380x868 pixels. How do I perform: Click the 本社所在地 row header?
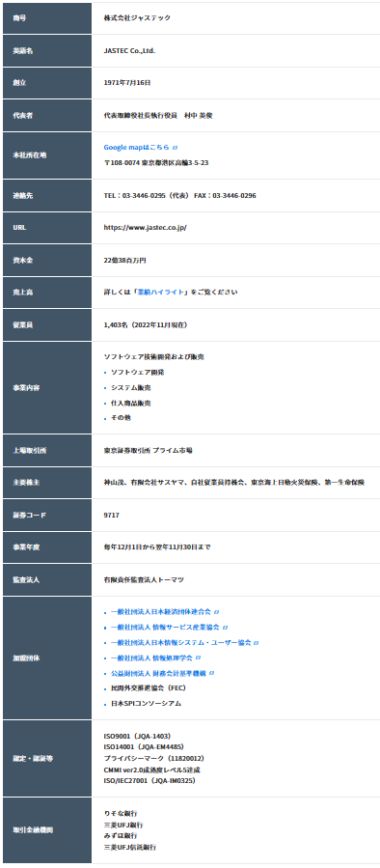coord(46,155)
